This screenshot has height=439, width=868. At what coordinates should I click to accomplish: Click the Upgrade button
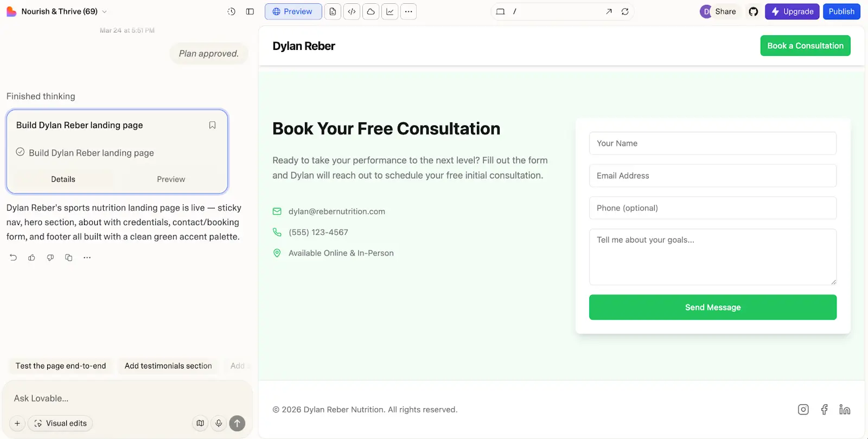[792, 11]
